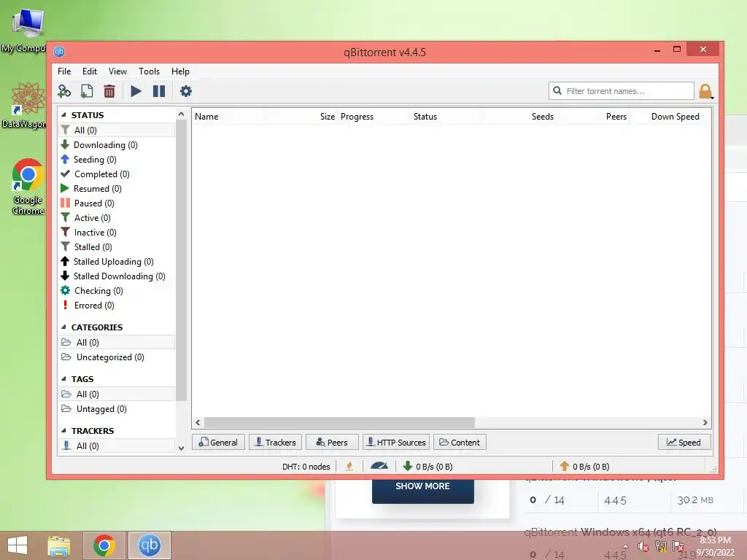This screenshot has width=747, height=560.
Task: Click the Delete torrent trash icon
Action: coord(109,91)
